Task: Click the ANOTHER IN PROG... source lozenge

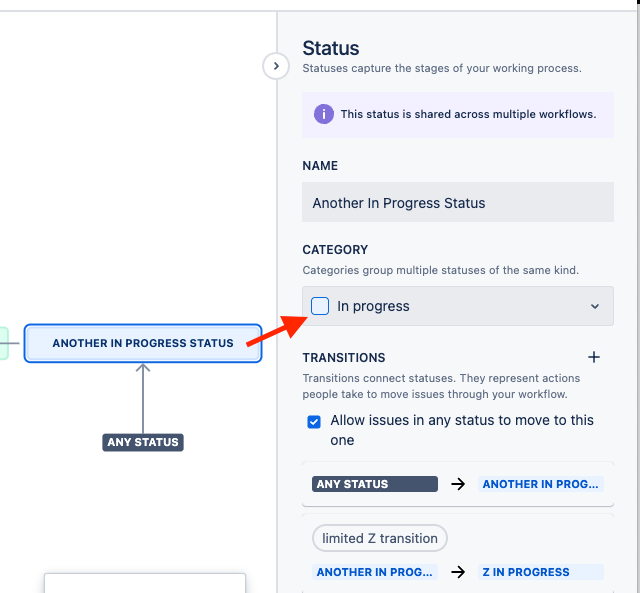Action: coord(375,572)
